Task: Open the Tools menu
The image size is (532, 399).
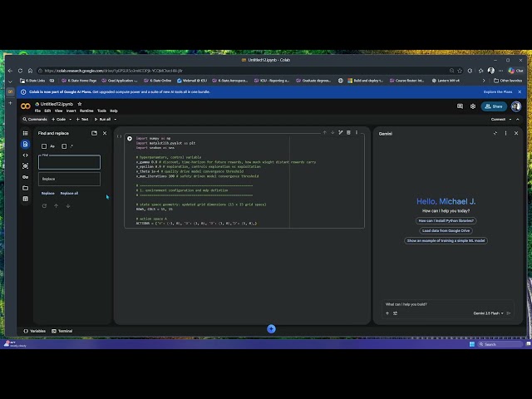Action: 101,111
